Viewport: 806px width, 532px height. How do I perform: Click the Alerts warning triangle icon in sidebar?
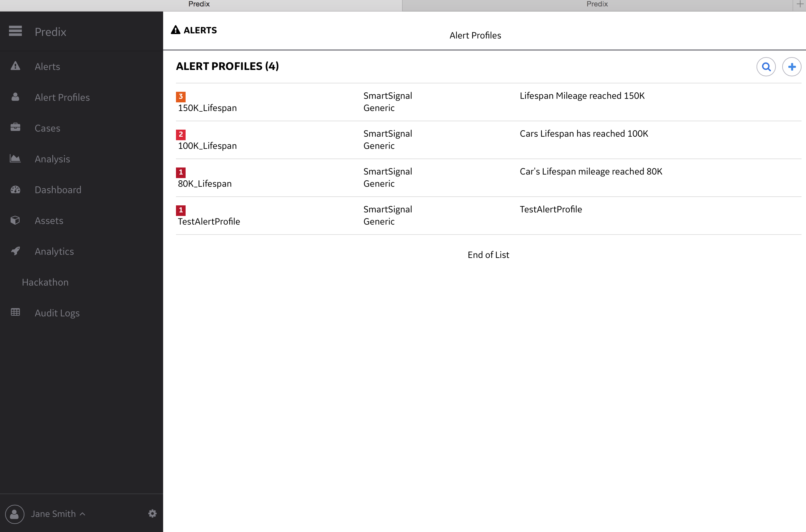coord(15,66)
